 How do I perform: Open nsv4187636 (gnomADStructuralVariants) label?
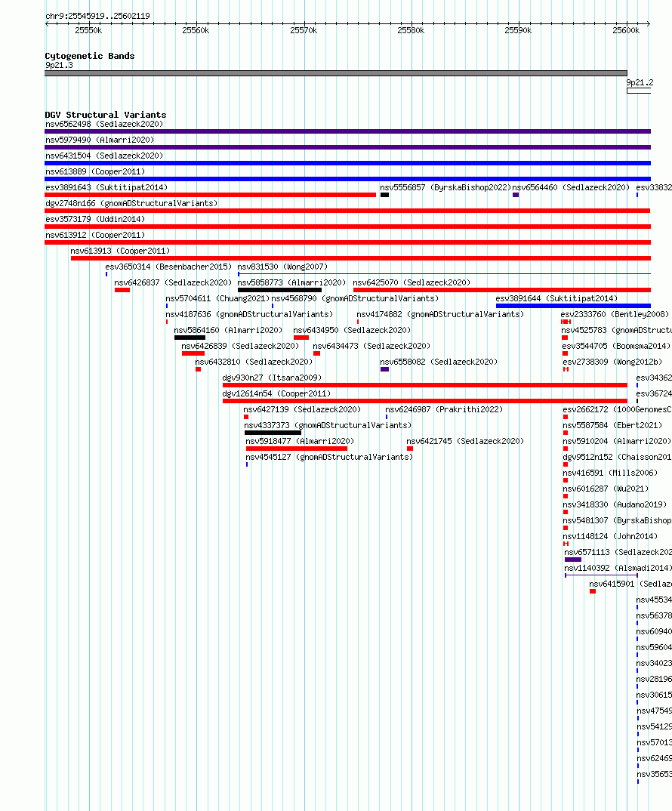249,314
